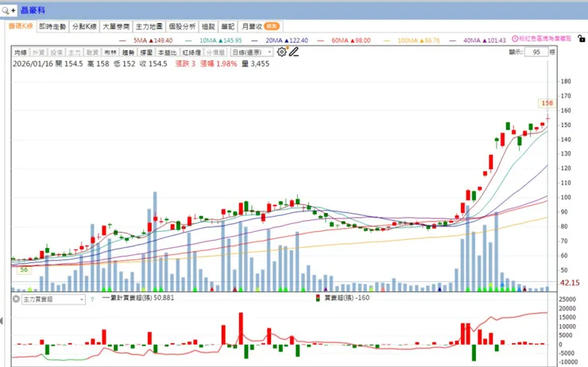Open the question mark help icon

pyautogui.click(x=92, y=299)
